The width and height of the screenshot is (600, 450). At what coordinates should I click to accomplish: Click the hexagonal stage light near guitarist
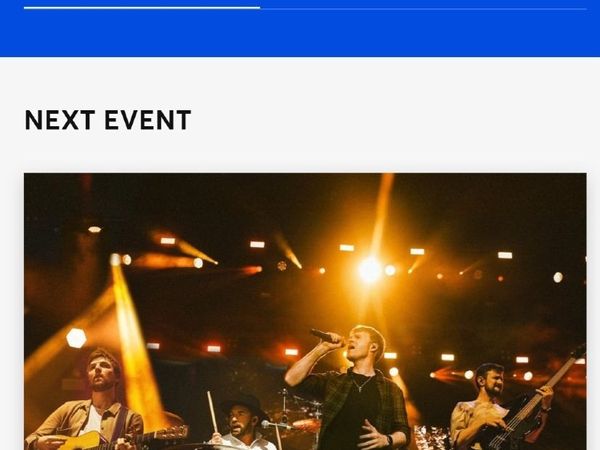tap(76, 338)
